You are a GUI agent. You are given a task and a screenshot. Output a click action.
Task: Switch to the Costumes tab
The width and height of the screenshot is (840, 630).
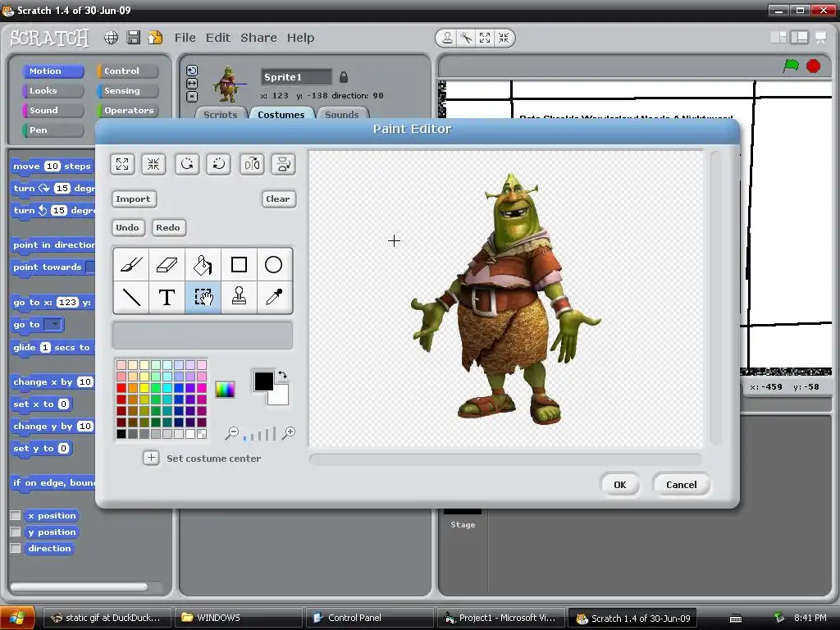click(x=281, y=114)
